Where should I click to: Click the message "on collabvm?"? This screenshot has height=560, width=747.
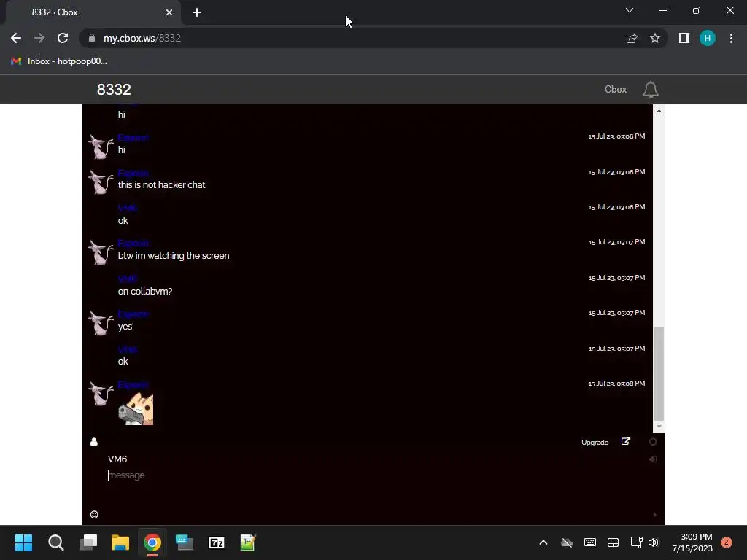click(x=145, y=292)
